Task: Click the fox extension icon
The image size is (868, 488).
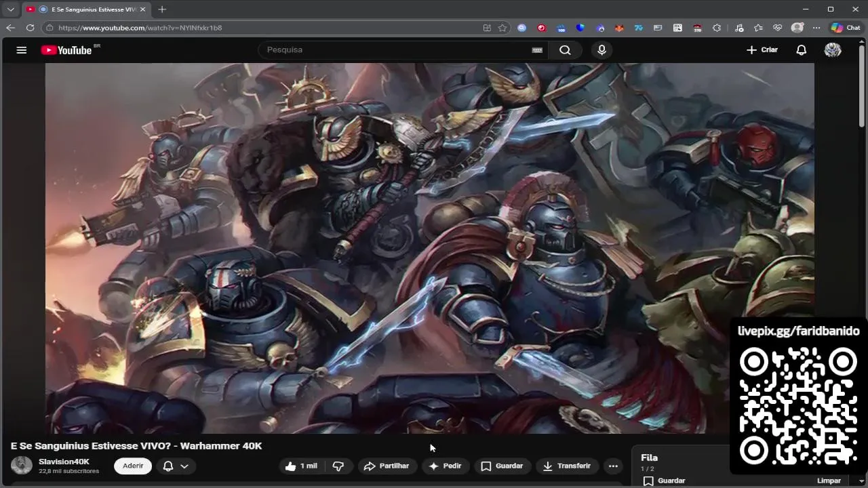Action: 619,28
